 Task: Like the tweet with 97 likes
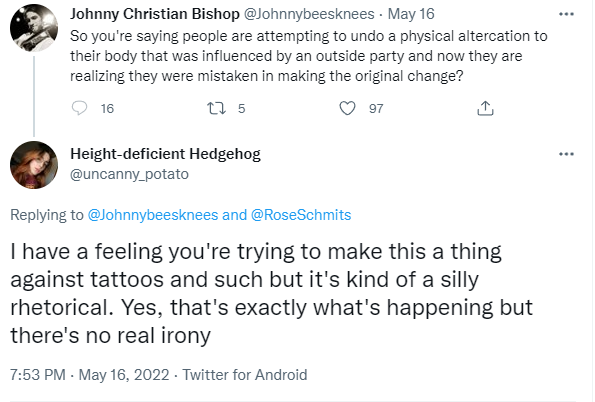347,108
